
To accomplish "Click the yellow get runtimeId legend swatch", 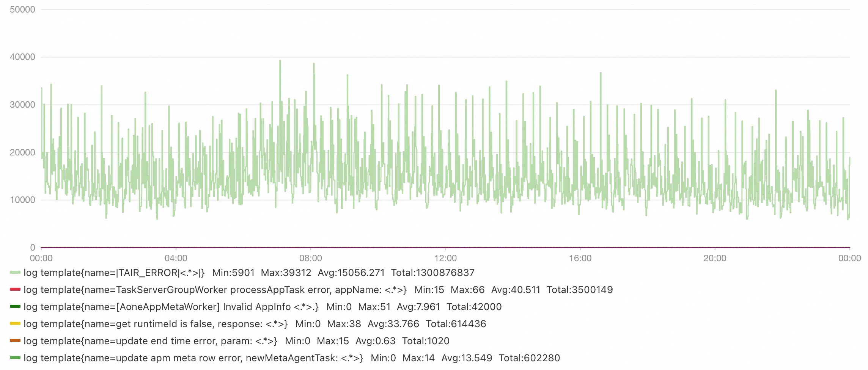I will 15,324.
